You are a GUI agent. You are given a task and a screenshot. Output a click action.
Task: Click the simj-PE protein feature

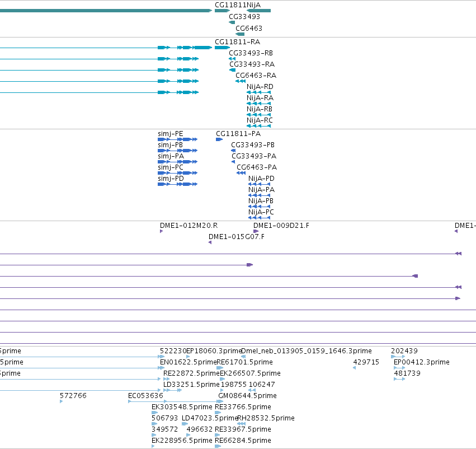pyautogui.click(x=177, y=139)
